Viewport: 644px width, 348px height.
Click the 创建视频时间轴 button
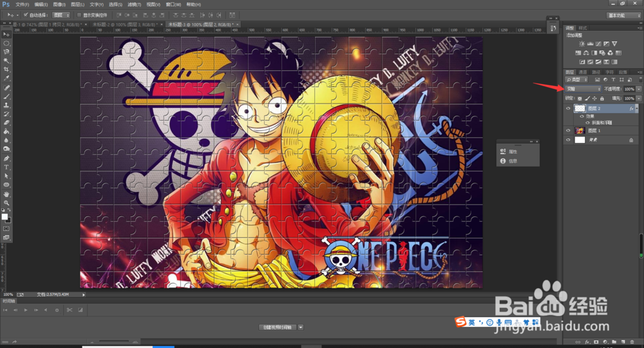click(x=277, y=327)
